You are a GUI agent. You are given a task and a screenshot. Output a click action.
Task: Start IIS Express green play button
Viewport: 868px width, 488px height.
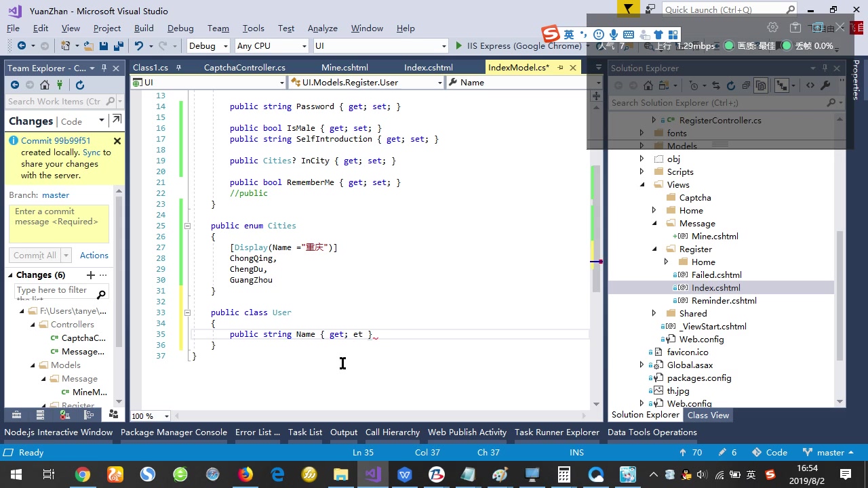pos(459,45)
